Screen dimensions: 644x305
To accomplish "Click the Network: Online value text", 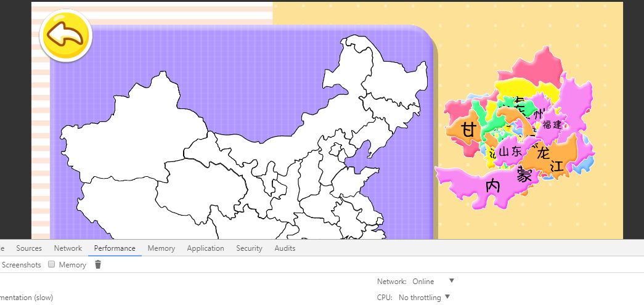I will [423, 281].
